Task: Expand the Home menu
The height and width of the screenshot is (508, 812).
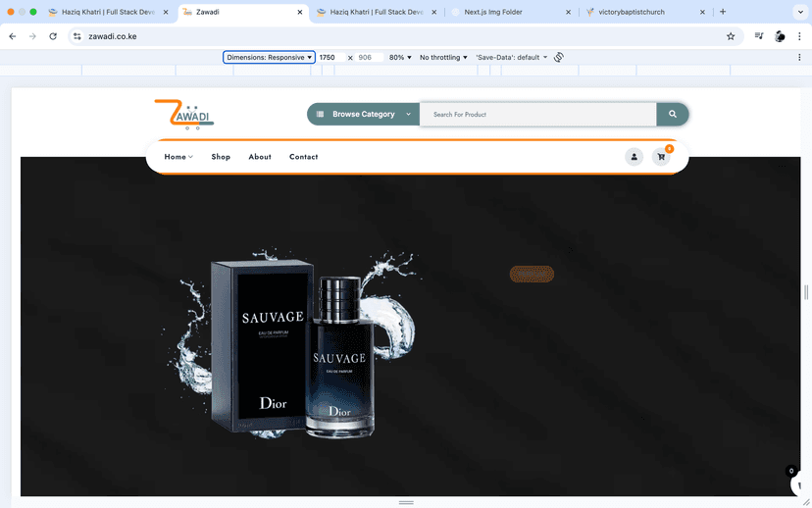Action: click(178, 156)
